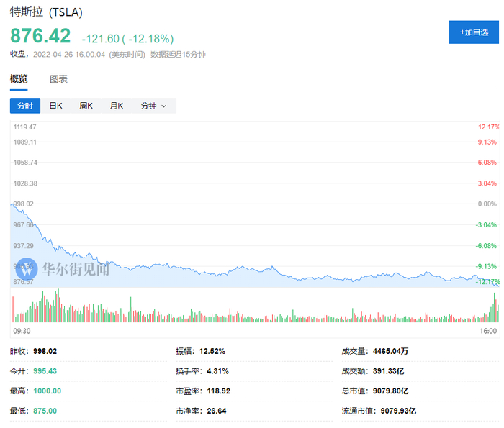Click the 12.17% top red percentage label

[489, 127]
